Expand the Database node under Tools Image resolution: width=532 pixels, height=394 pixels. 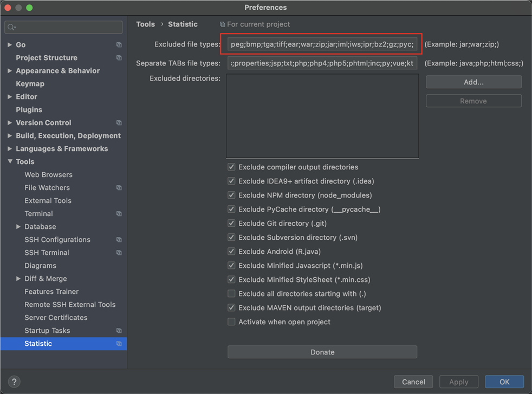pyautogui.click(x=18, y=227)
